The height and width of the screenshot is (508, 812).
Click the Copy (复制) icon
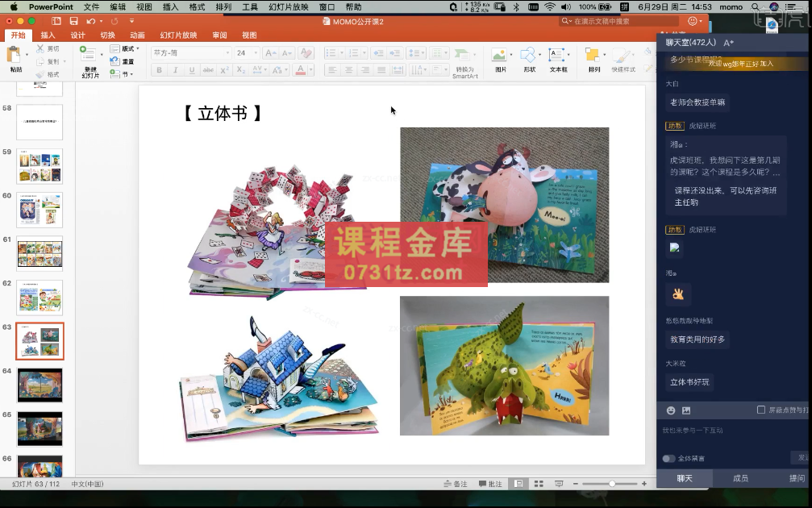click(x=40, y=61)
